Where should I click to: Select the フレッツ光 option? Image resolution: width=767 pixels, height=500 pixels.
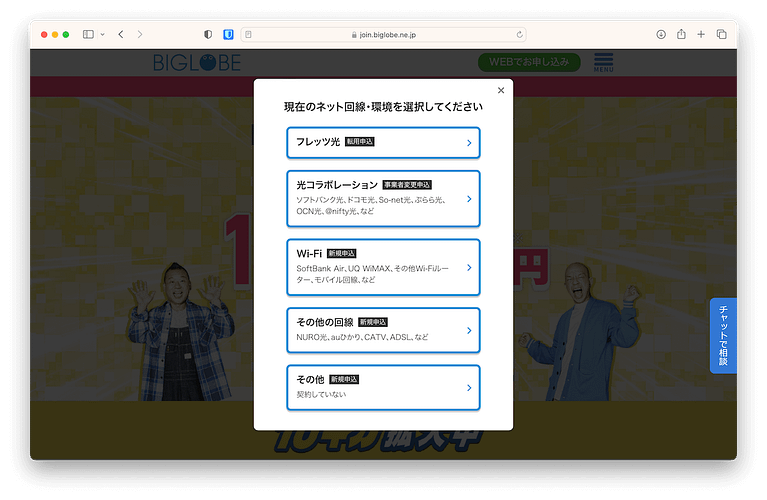383,143
